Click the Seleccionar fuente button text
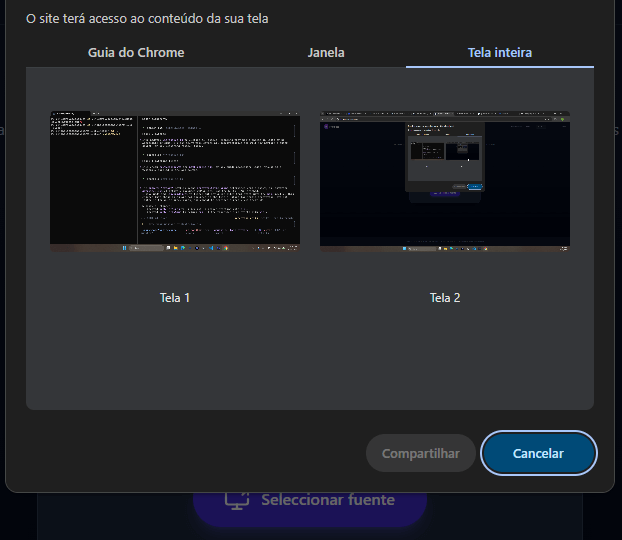This screenshot has width=622, height=540. 328,500
